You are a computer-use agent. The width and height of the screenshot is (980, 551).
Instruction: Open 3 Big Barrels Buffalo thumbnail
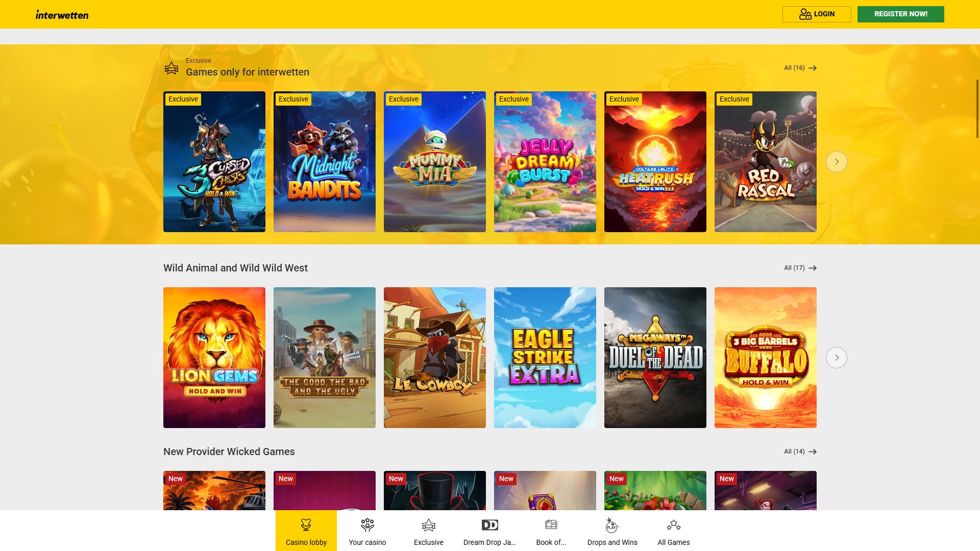766,358
